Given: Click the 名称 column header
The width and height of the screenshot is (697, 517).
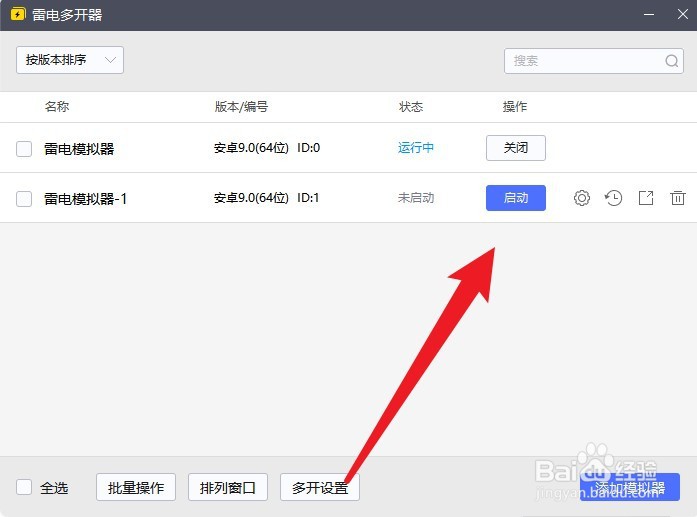Looking at the screenshot, I should click(x=57, y=107).
